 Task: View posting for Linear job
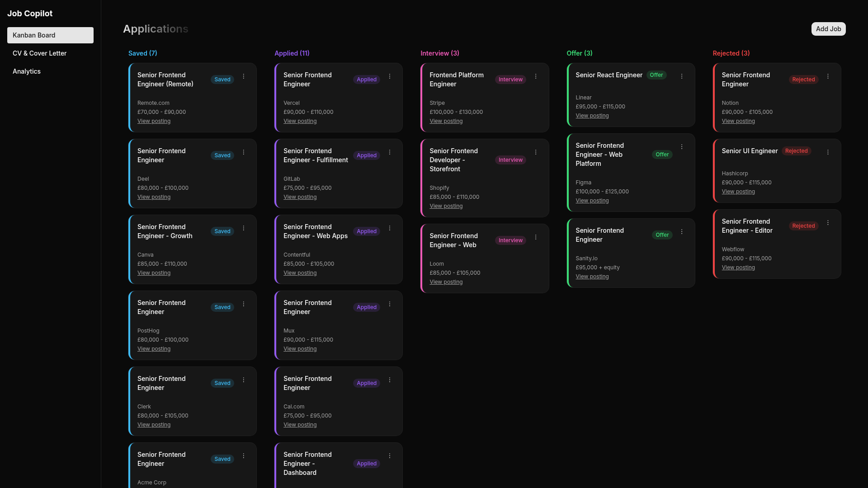pyautogui.click(x=592, y=116)
